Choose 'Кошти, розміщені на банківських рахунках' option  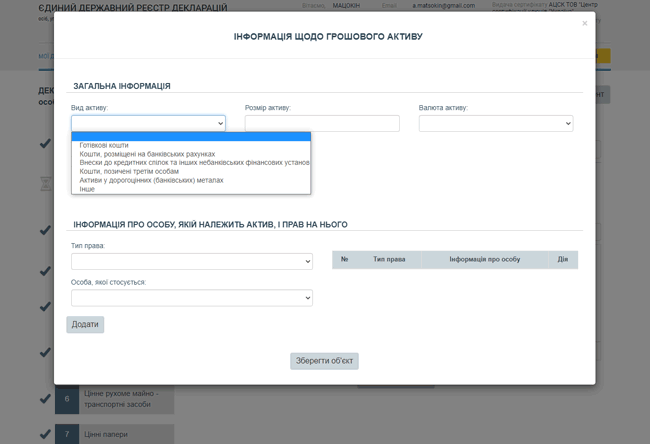(147, 154)
